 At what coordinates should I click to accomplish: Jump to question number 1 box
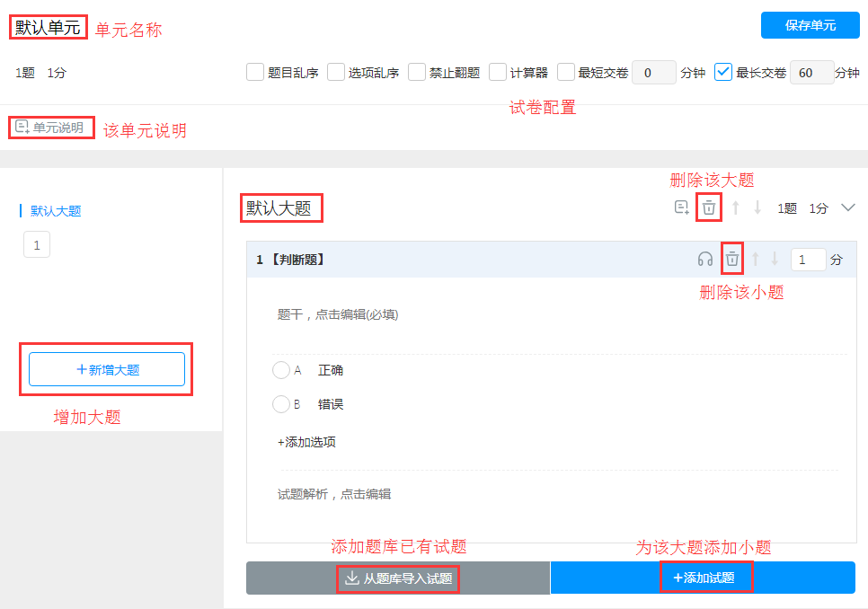37,245
